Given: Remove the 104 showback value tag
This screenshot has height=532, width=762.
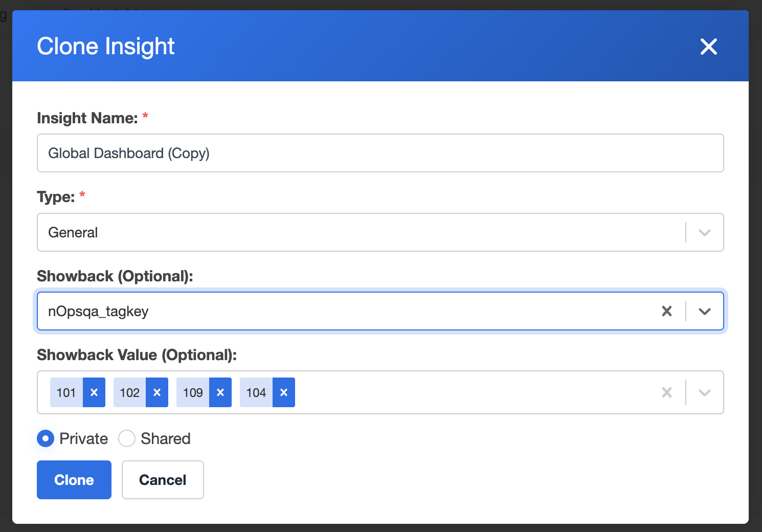Looking at the screenshot, I should tap(284, 392).
